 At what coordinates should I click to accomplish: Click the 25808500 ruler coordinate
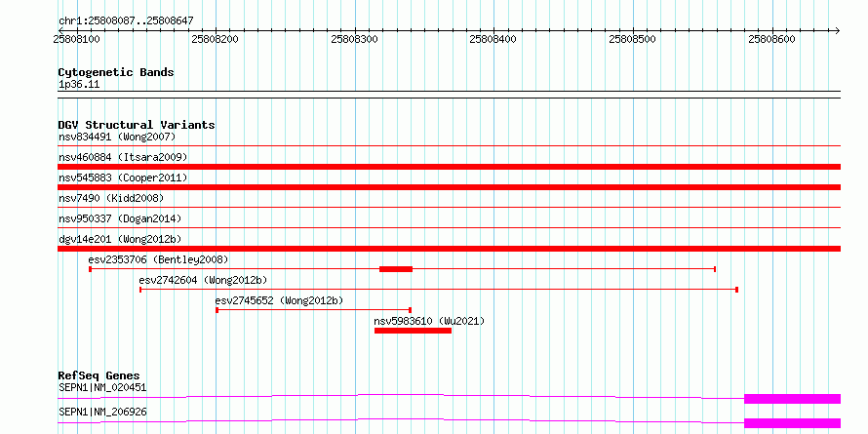[x=632, y=39]
